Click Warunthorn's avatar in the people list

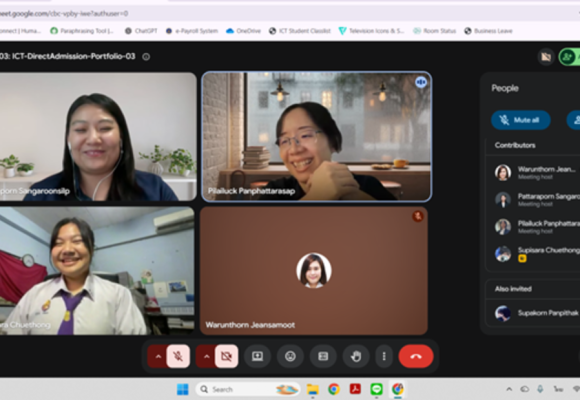(x=503, y=172)
